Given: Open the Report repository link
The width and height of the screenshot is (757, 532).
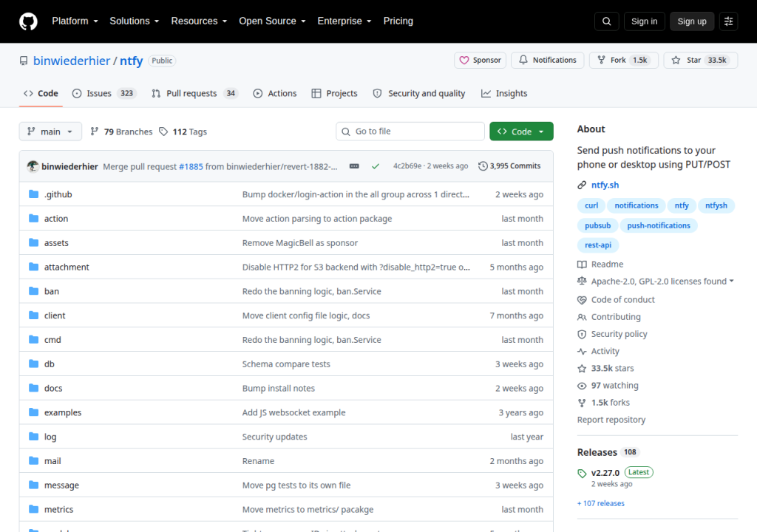Looking at the screenshot, I should pos(611,420).
